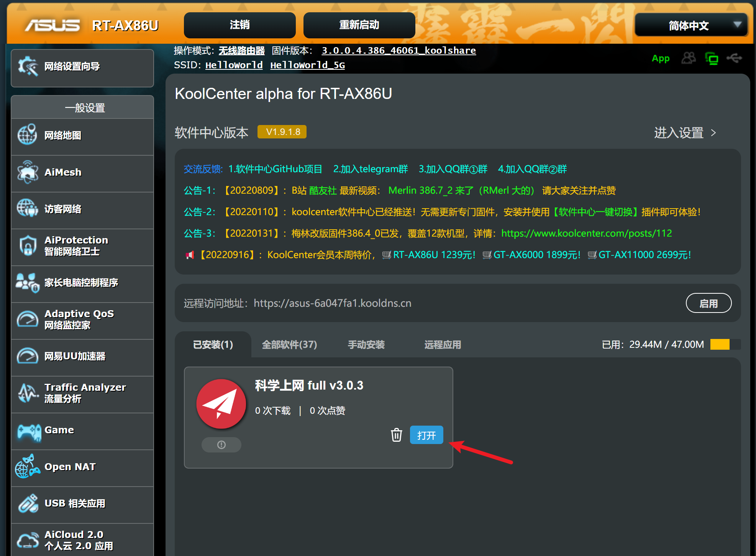Delete the plugin with trash icon
The height and width of the screenshot is (556, 756).
(396, 435)
